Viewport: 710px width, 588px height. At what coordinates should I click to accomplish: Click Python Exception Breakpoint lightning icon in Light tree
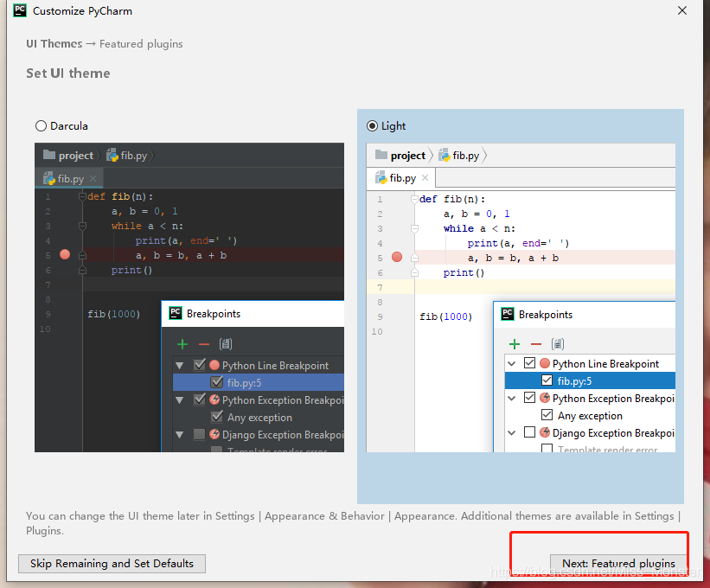tap(545, 398)
